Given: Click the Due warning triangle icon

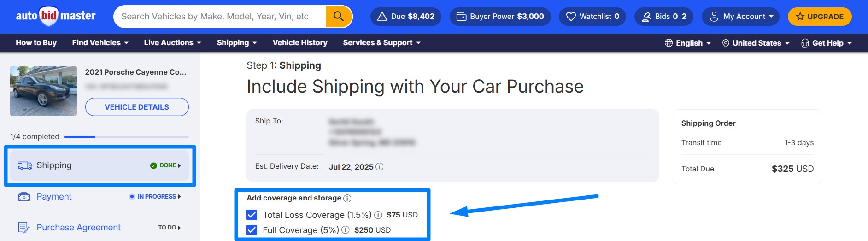Looking at the screenshot, I should 382,17.
